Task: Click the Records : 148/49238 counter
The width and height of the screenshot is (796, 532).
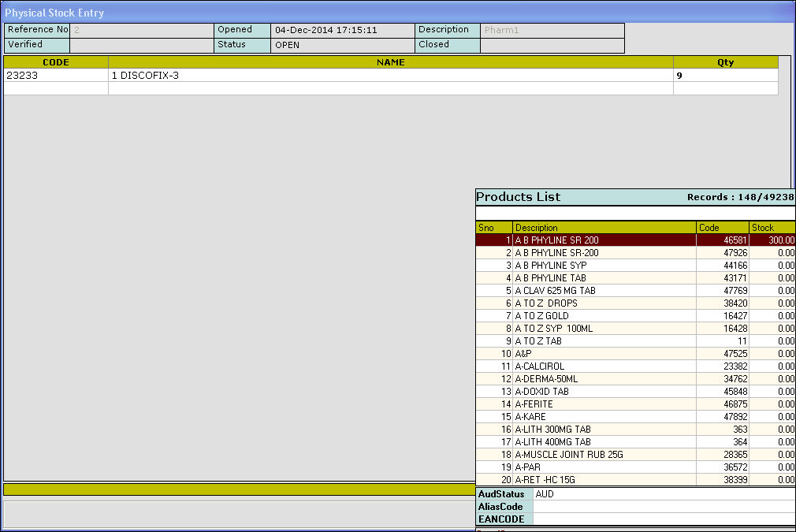Action: [x=740, y=197]
